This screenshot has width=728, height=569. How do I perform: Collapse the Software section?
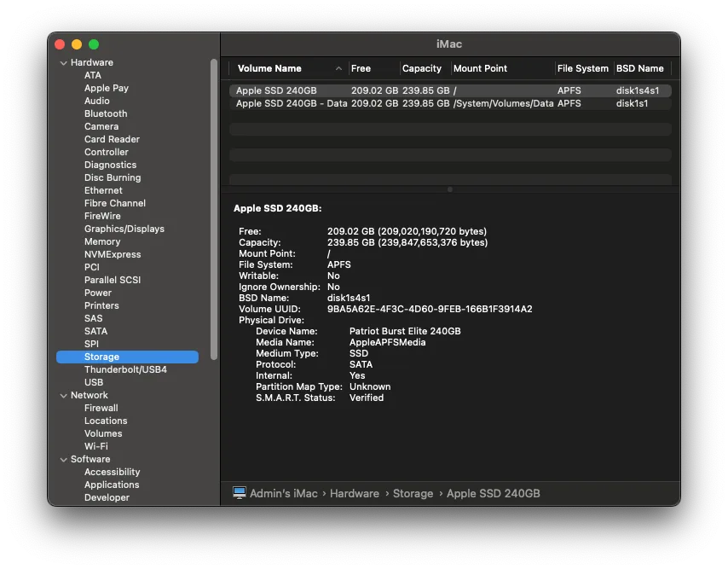point(63,459)
